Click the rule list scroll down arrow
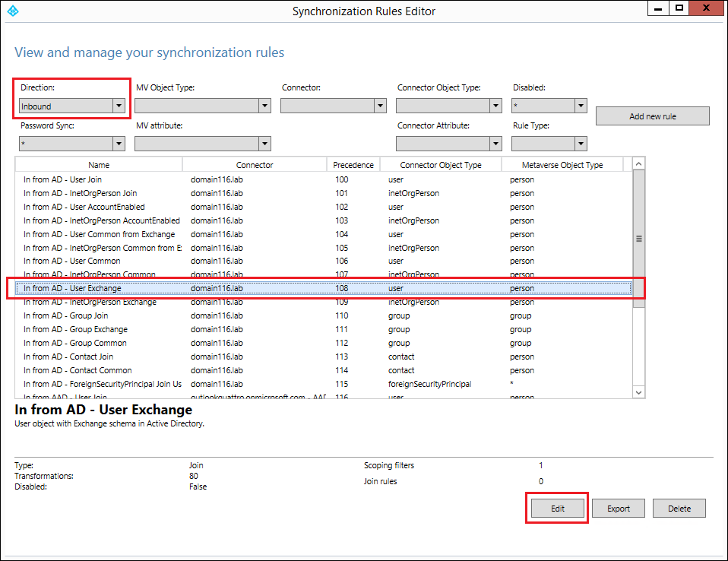 click(x=639, y=392)
